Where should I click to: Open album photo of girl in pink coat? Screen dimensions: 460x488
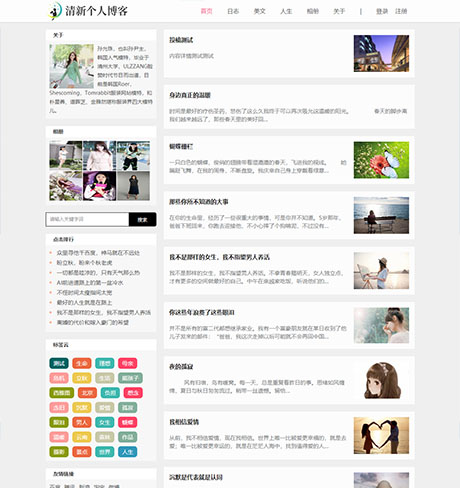[99, 156]
